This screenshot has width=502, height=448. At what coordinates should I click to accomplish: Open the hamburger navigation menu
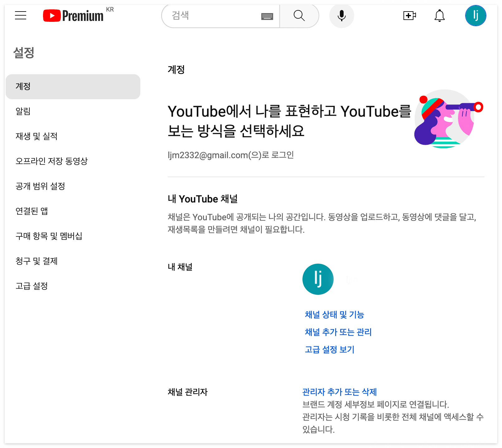point(20,16)
